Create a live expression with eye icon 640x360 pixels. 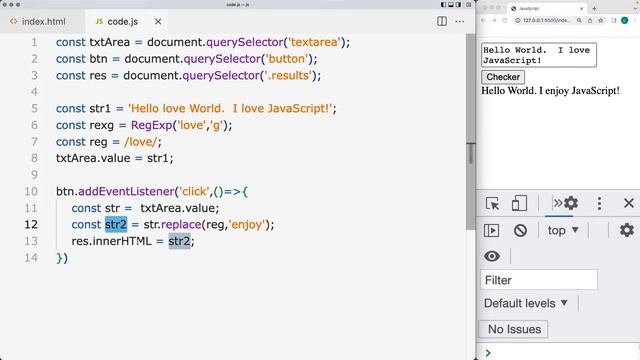pos(492,256)
